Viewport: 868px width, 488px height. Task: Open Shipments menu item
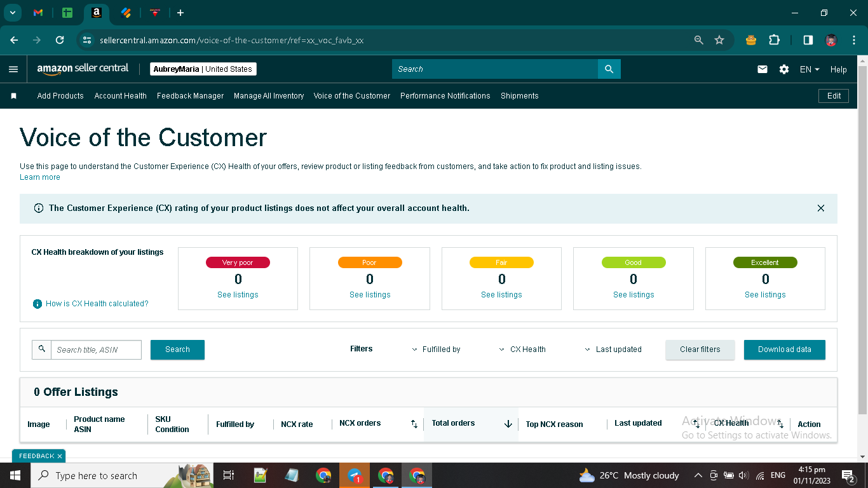[520, 96]
